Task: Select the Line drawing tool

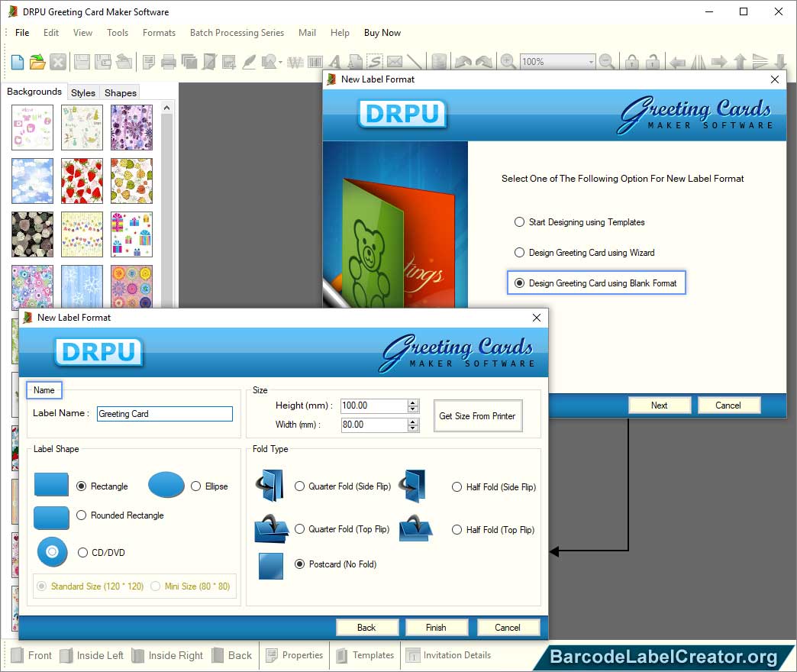Action: pyautogui.click(x=415, y=62)
